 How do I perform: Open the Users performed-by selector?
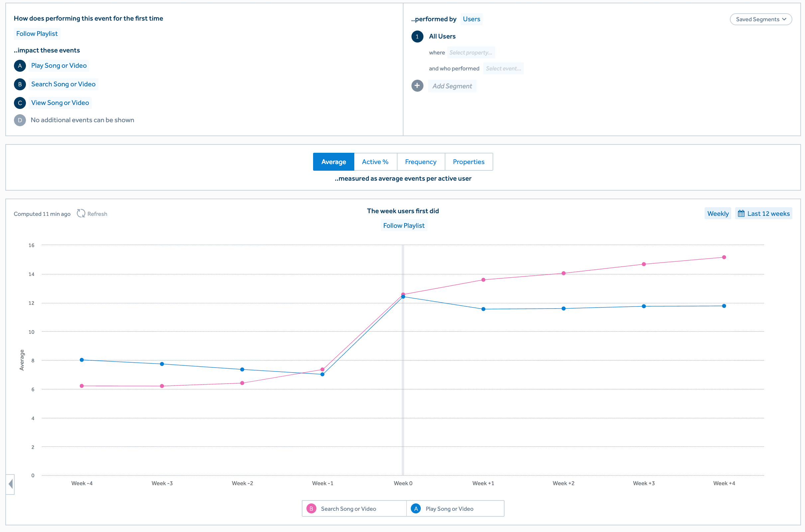pyautogui.click(x=471, y=19)
